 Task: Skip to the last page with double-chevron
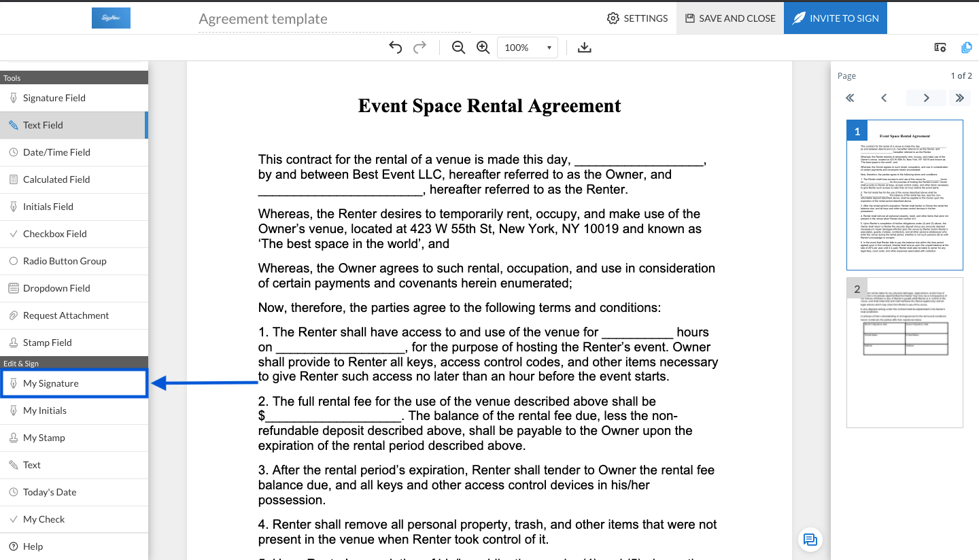pos(960,98)
